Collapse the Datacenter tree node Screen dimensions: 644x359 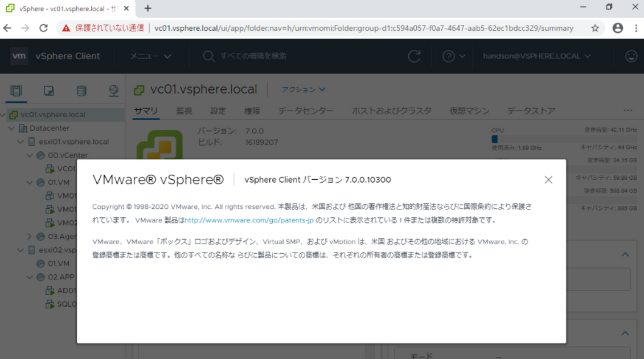tap(11, 129)
